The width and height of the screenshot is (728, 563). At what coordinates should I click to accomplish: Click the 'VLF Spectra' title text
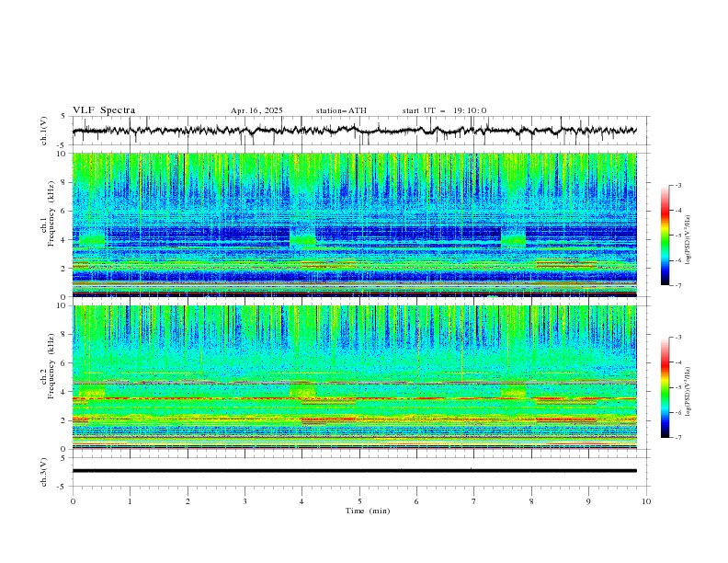pyautogui.click(x=104, y=110)
